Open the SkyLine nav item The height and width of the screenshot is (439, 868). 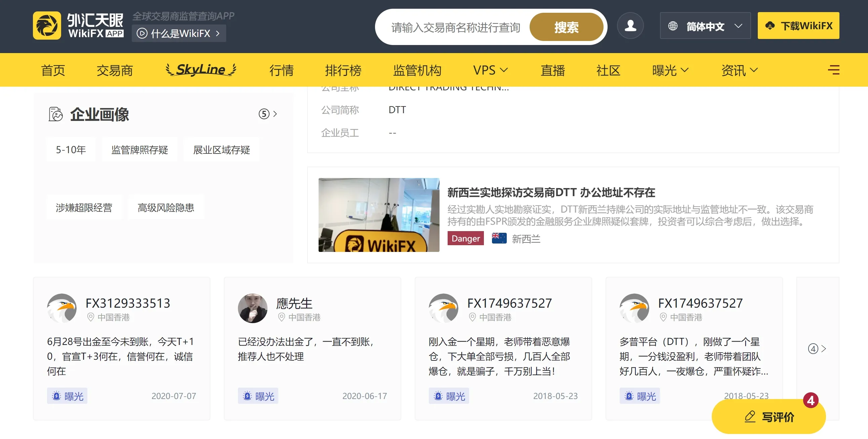(x=201, y=70)
